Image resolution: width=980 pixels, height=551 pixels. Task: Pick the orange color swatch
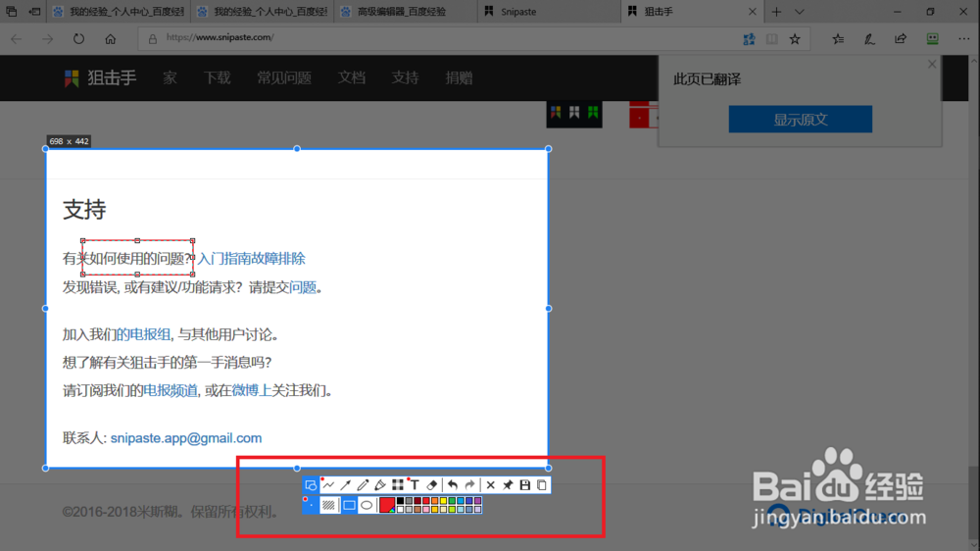(434, 500)
